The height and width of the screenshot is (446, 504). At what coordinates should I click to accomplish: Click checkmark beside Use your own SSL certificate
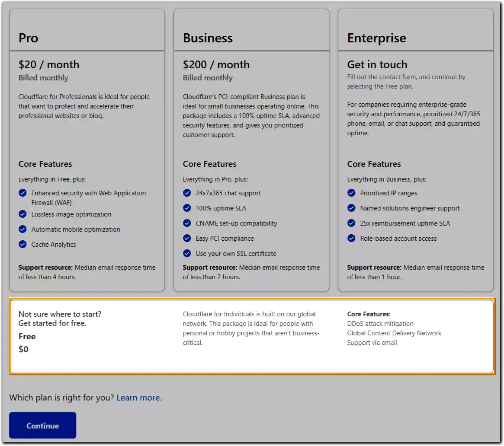click(x=187, y=253)
